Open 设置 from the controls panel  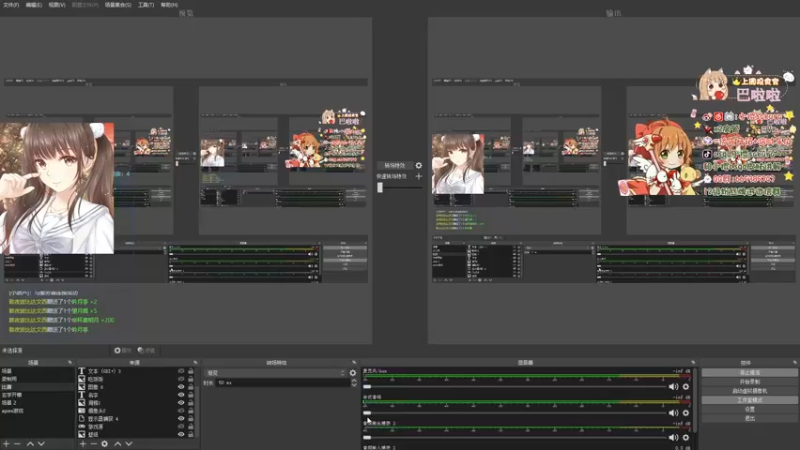[x=749, y=409]
